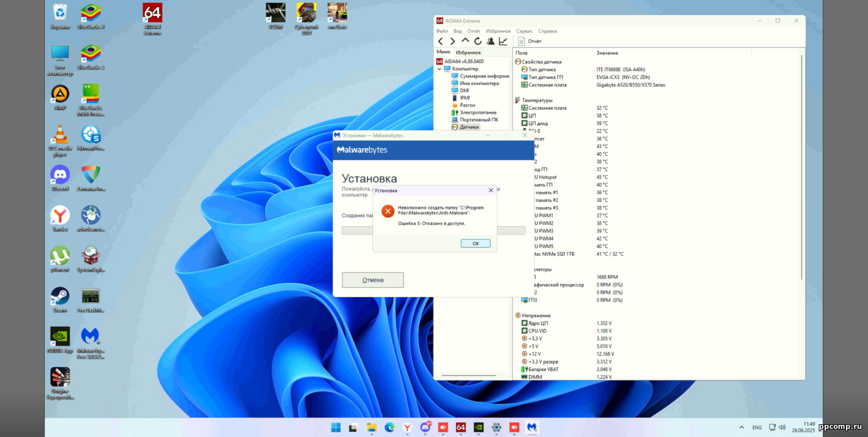This screenshot has height=437, width=868.
Task: Switch to the Меню tab in AIDA64
Action: point(443,52)
